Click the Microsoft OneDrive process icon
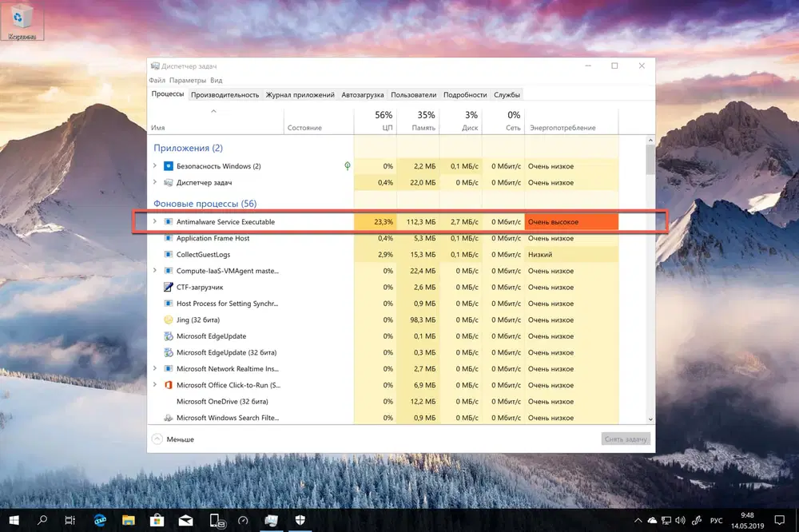This screenshot has height=532, width=799. click(x=168, y=401)
